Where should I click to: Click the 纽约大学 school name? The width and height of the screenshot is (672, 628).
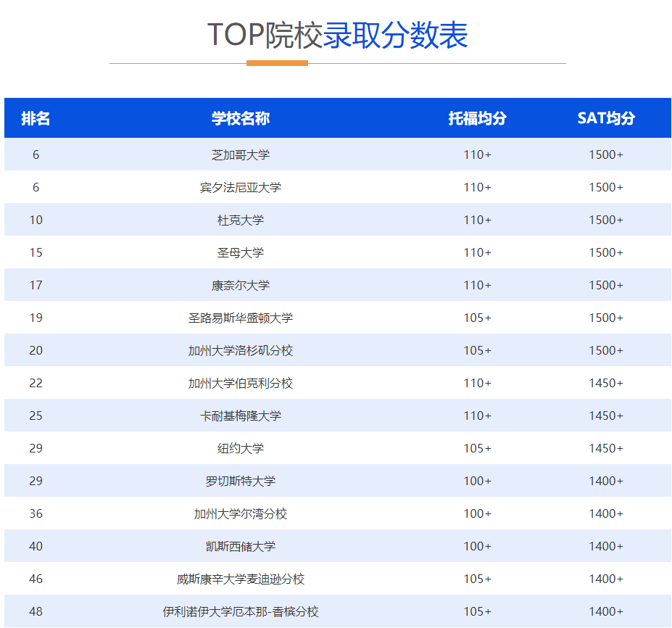pyautogui.click(x=241, y=448)
